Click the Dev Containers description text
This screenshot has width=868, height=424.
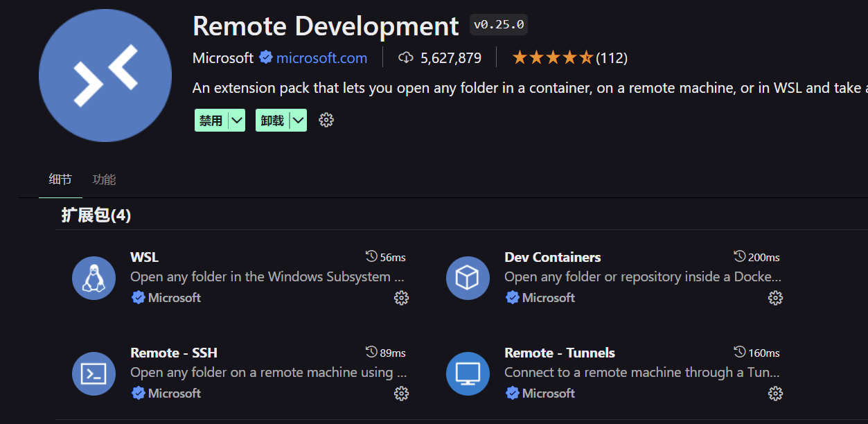(643, 277)
